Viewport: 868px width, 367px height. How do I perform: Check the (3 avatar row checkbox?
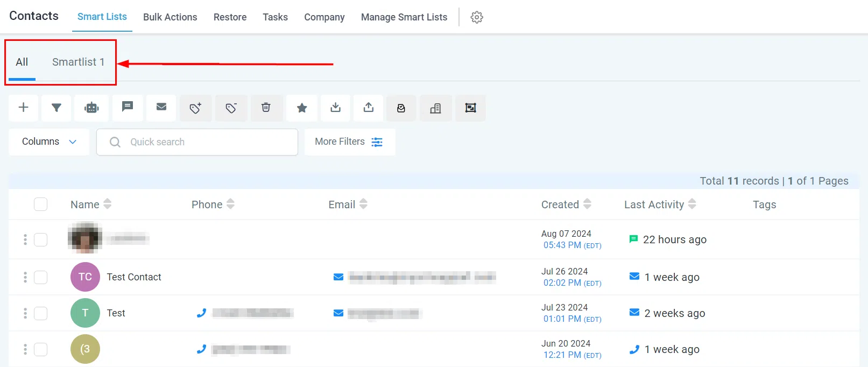pos(40,349)
